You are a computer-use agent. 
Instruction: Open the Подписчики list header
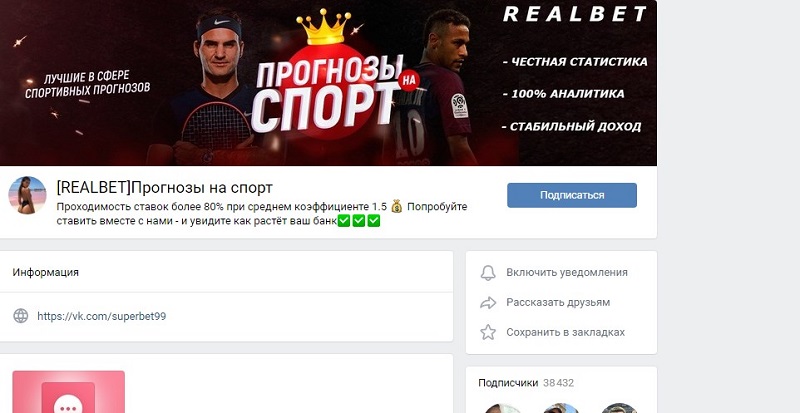(508, 383)
